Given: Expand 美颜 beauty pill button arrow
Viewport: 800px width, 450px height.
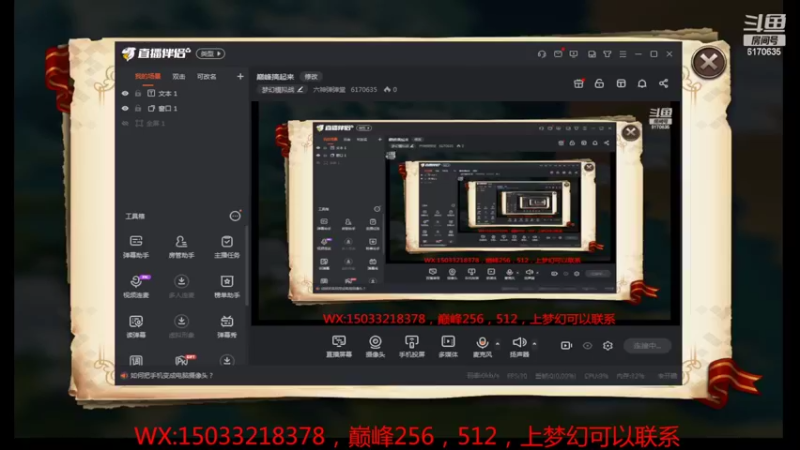Looking at the screenshot, I should click(x=211, y=54).
